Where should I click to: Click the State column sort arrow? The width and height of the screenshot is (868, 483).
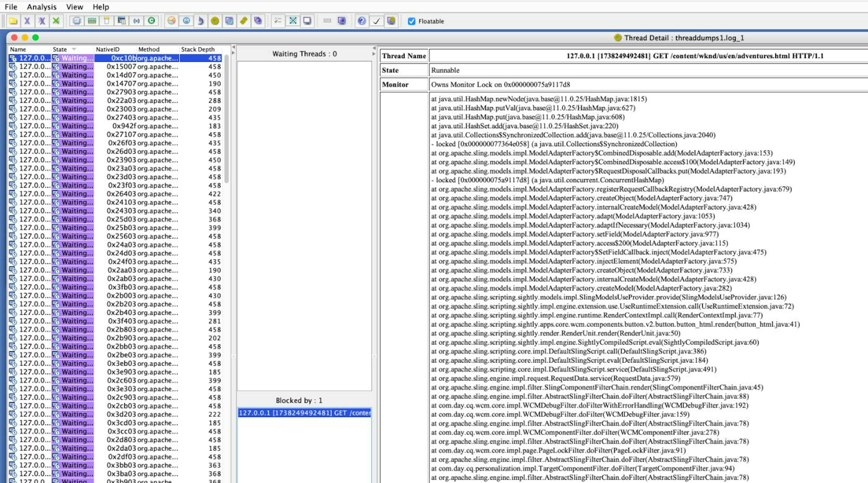pos(74,49)
